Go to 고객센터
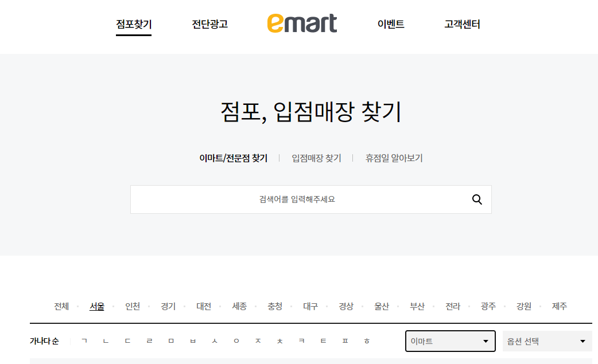Screen dimensions: 598x364 [x=461, y=25]
